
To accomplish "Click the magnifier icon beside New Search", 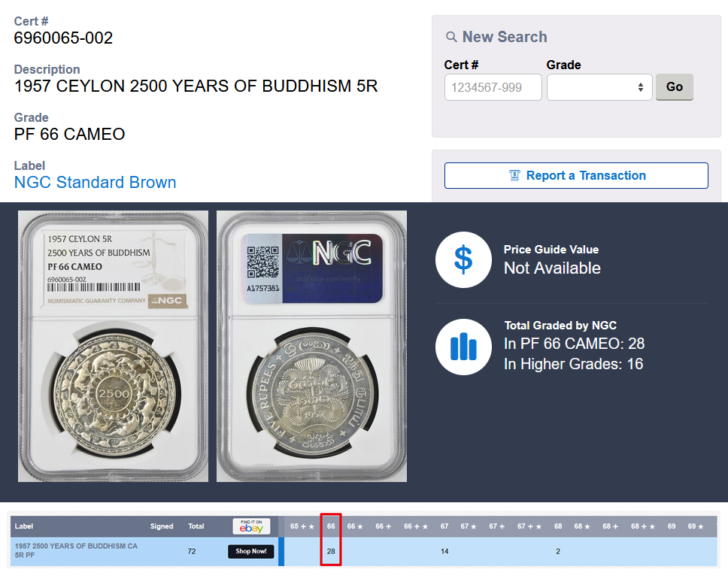I will tap(451, 37).
